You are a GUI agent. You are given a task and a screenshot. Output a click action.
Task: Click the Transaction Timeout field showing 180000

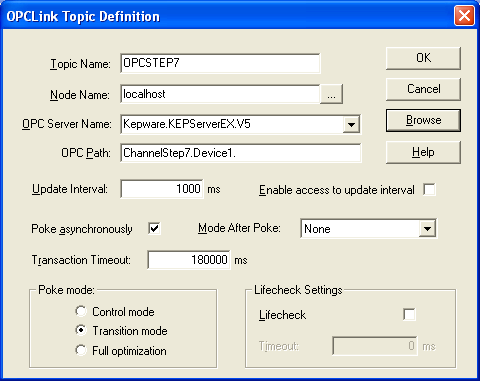189,260
